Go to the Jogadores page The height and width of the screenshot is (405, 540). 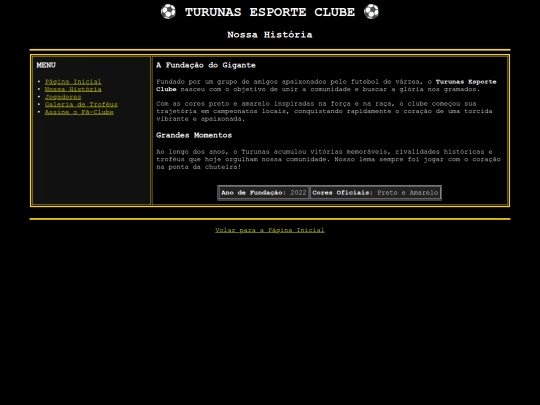[x=63, y=97]
